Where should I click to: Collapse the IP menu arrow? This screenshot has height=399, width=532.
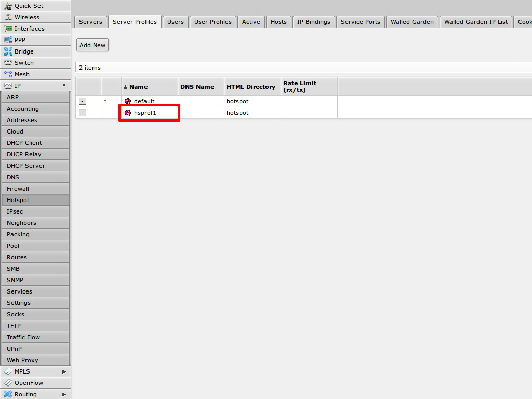click(64, 86)
